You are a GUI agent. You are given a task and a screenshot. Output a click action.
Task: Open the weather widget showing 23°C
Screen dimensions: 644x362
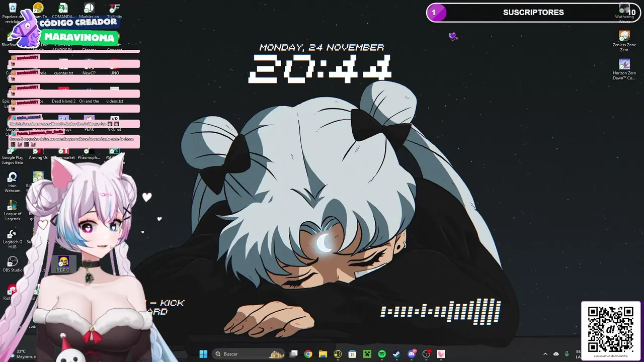[x=23, y=354]
